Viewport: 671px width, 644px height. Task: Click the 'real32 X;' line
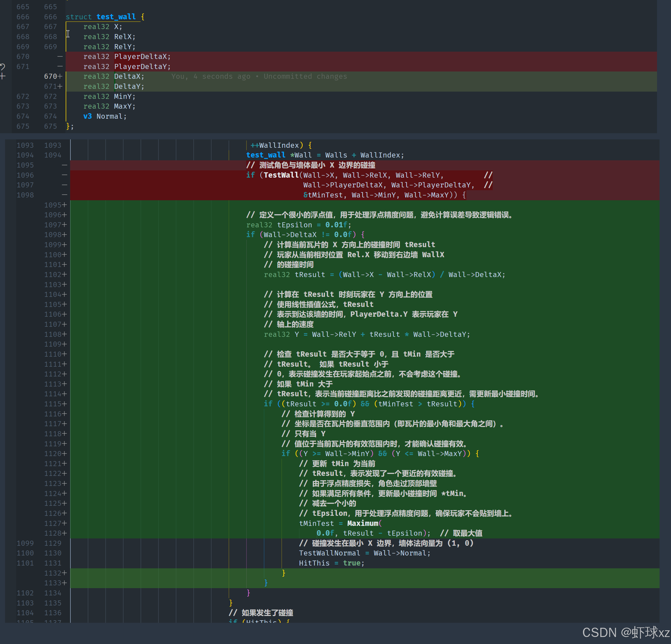pos(103,27)
